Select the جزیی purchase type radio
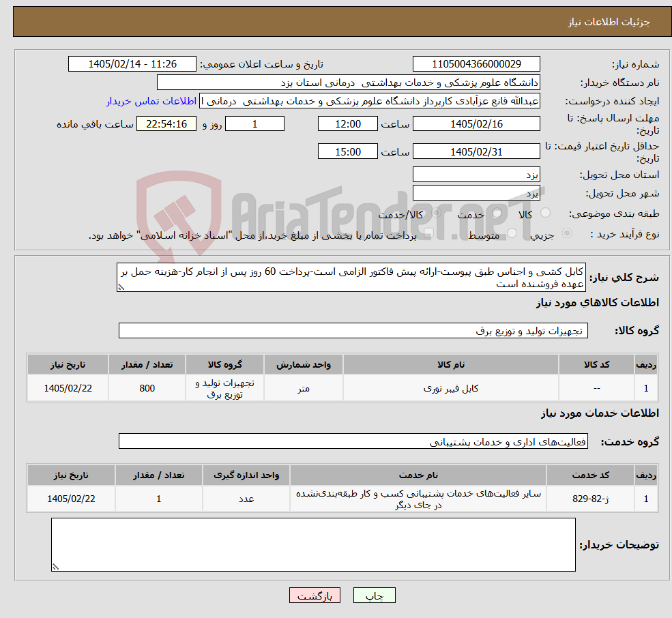 click(566, 233)
